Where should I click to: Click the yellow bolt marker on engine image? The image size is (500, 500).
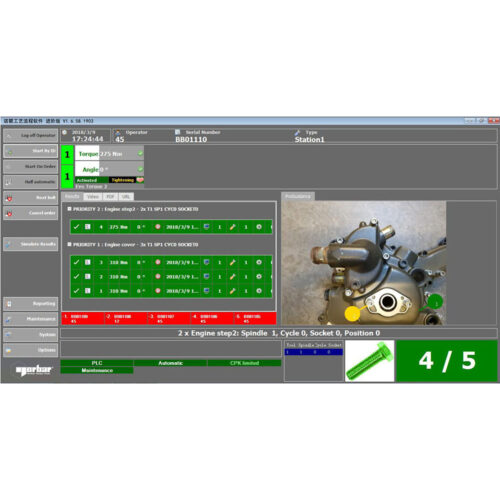[x=352, y=314]
